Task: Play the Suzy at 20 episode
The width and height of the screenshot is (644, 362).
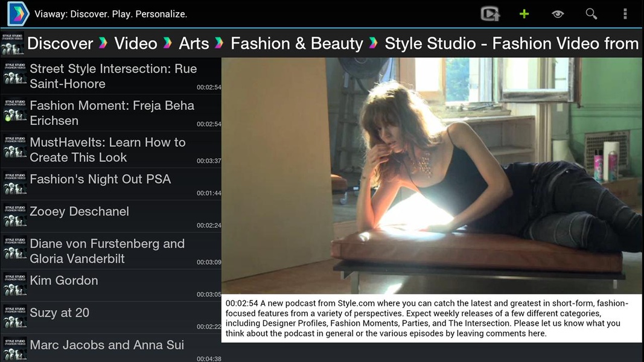Action: (111, 318)
